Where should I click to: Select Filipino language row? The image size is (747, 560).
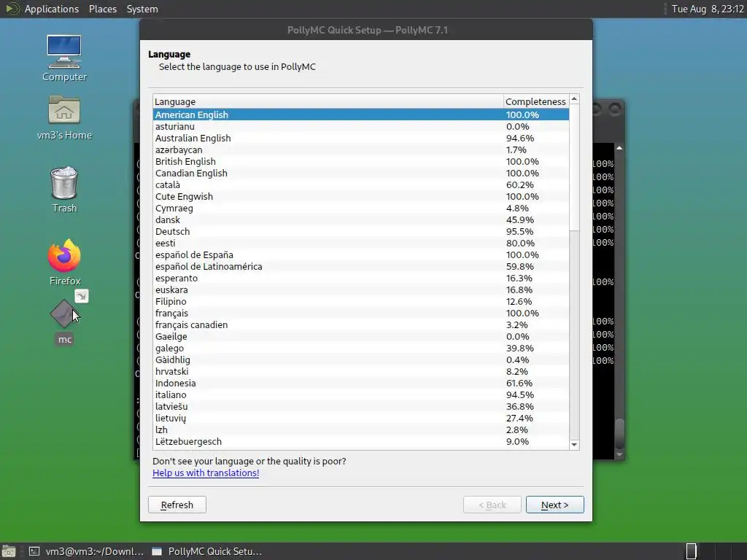pyautogui.click(x=361, y=301)
